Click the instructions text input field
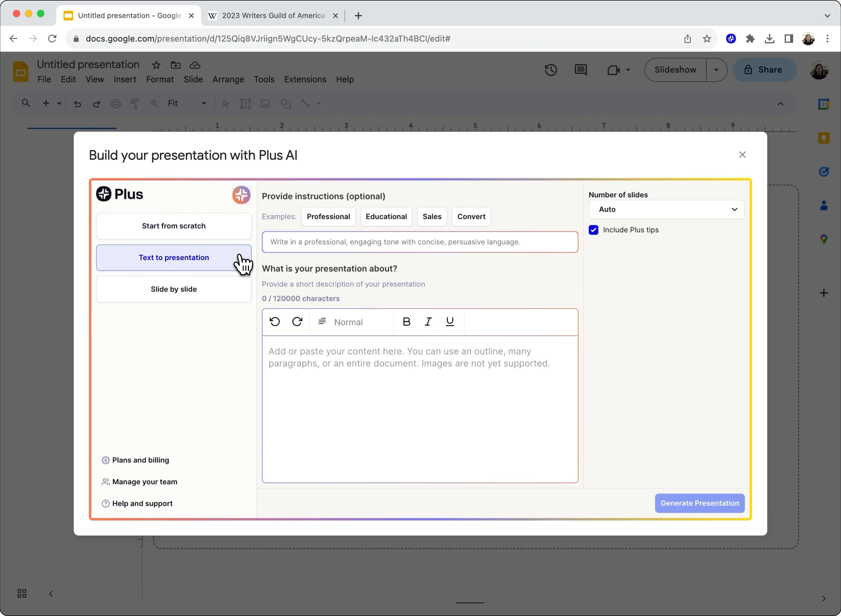This screenshot has width=841, height=616. 420,242
